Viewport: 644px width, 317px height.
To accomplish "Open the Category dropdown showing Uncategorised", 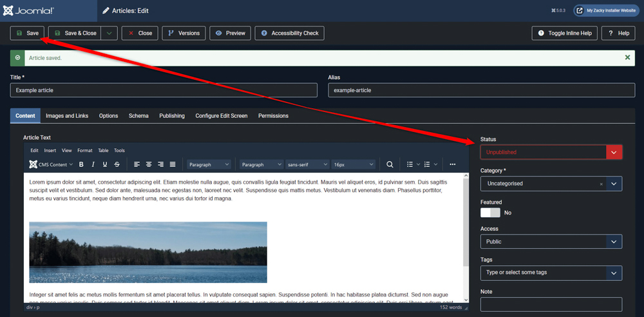I will 551,184.
